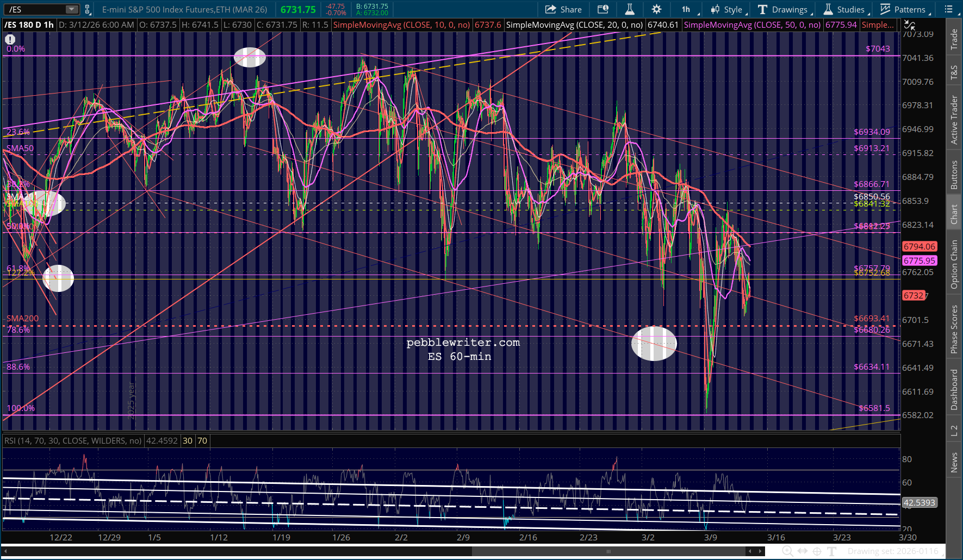Open the Share menu
Screen dimensions: 963x560
[x=563, y=9]
